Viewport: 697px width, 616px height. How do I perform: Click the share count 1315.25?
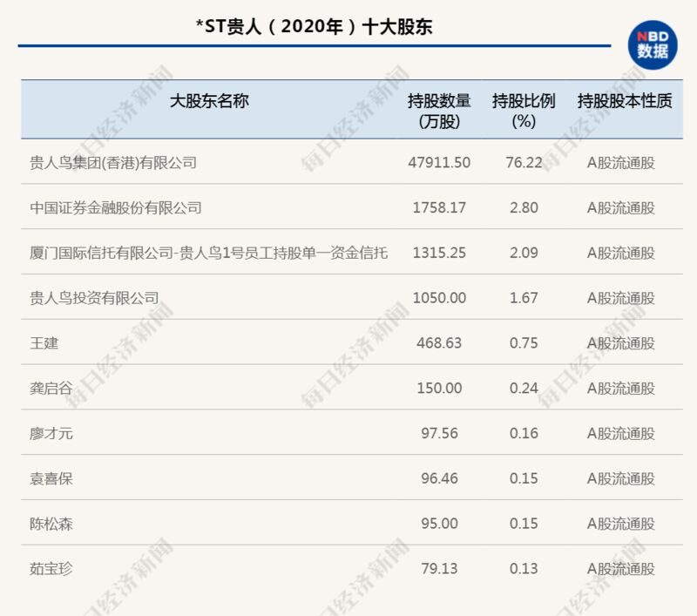pos(439,253)
